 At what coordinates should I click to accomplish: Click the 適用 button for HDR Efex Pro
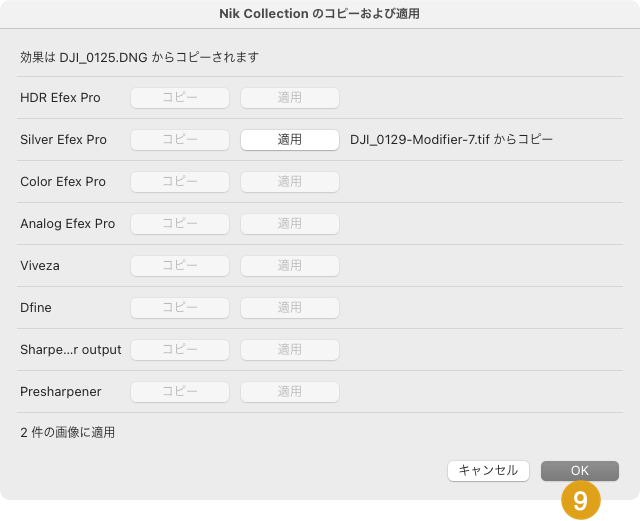pos(290,98)
